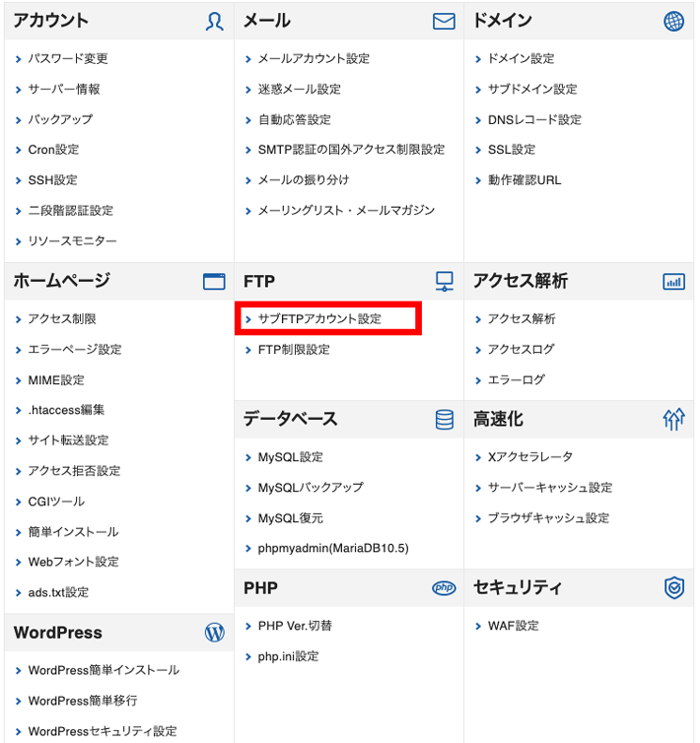Open サーバー情報 page
Screen dimensions: 700x743
point(64,89)
